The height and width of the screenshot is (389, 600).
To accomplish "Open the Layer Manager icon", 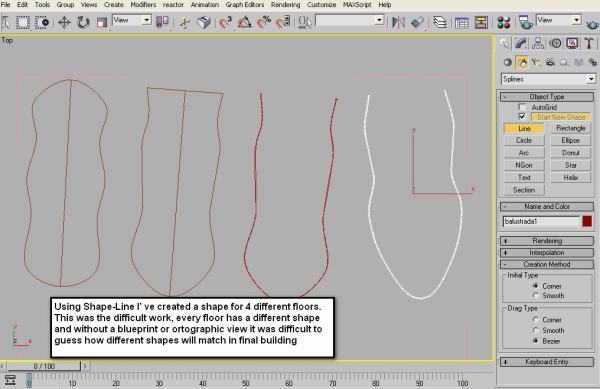I will [440, 23].
